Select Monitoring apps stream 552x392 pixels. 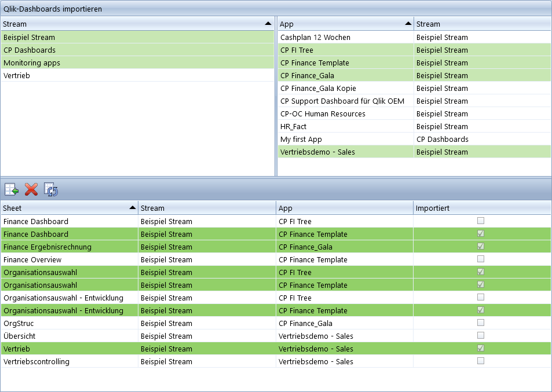pos(137,63)
